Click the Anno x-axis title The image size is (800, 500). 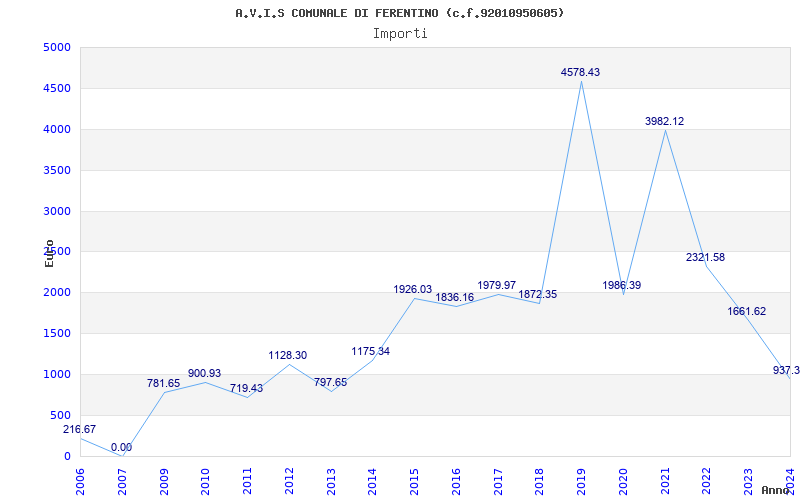(x=774, y=490)
